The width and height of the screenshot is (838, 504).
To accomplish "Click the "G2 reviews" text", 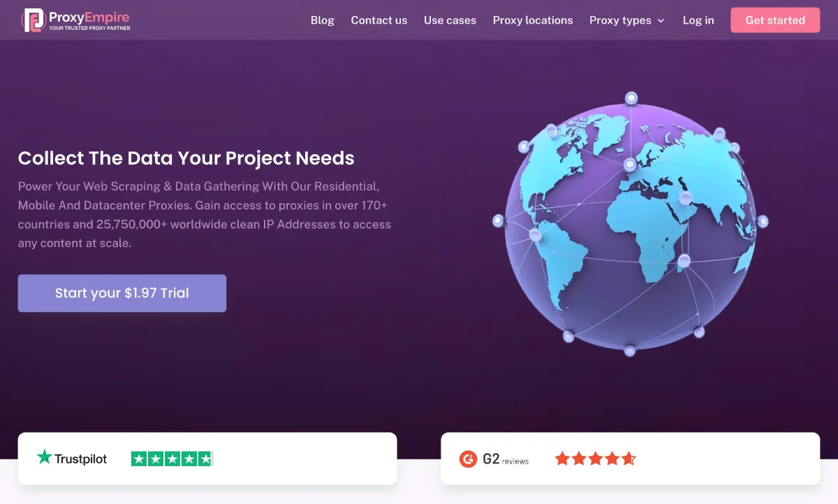I will click(x=506, y=459).
